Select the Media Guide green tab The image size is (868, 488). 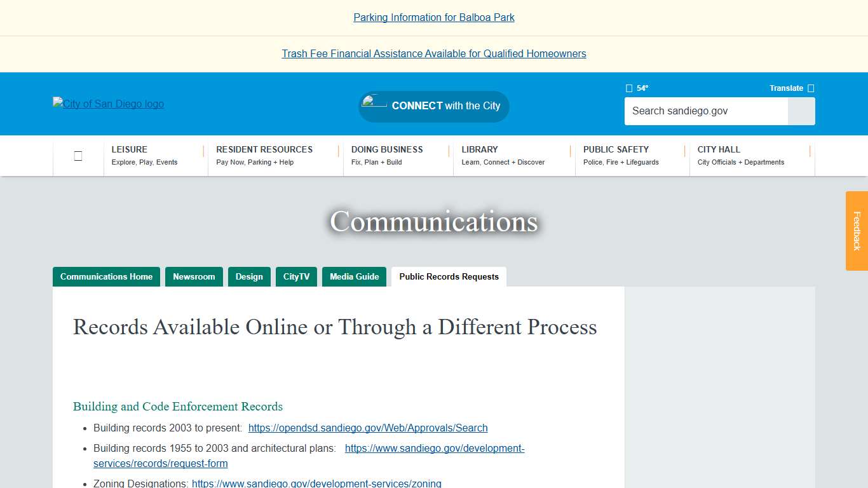[x=354, y=276]
